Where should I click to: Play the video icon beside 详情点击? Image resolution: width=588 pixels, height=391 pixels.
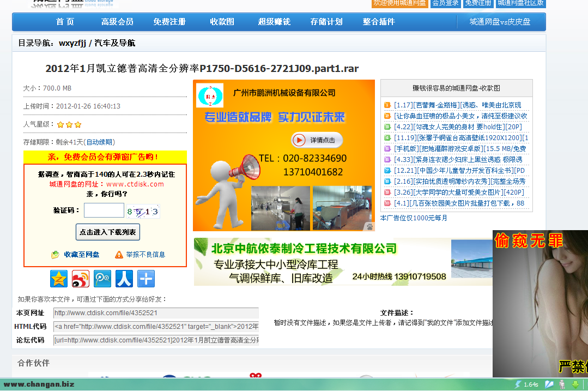[299, 140]
